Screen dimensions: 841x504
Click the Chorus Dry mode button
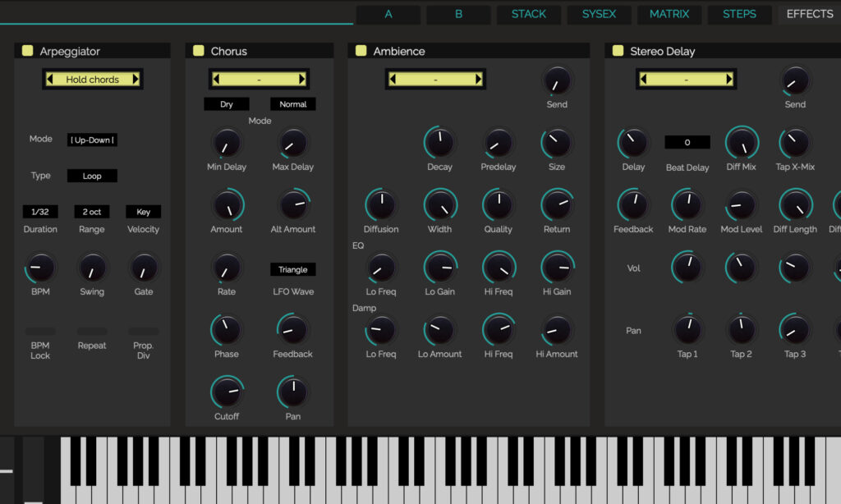227,104
